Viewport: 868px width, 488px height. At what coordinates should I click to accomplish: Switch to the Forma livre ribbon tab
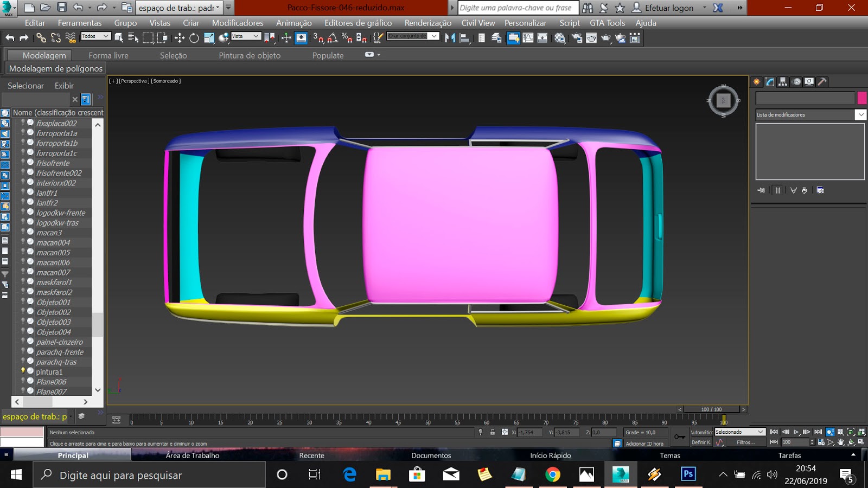point(108,55)
